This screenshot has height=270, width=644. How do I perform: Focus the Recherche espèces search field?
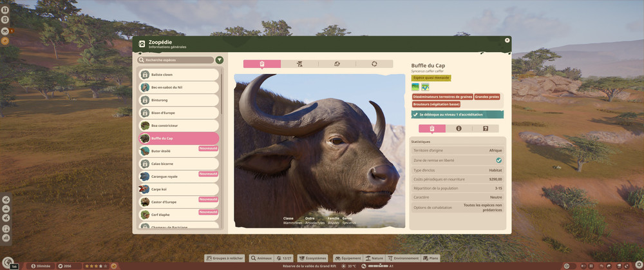pyautogui.click(x=176, y=60)
